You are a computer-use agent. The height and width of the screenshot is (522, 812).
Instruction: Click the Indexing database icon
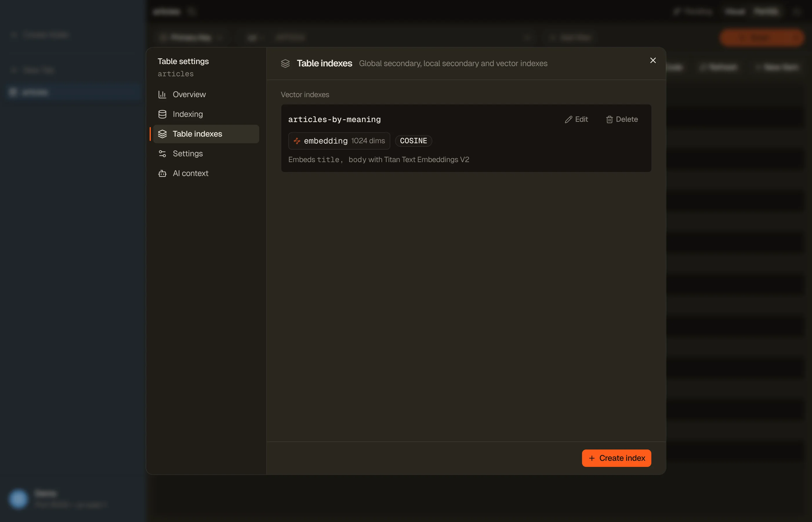pyautogui.click(x=162, y=114)
